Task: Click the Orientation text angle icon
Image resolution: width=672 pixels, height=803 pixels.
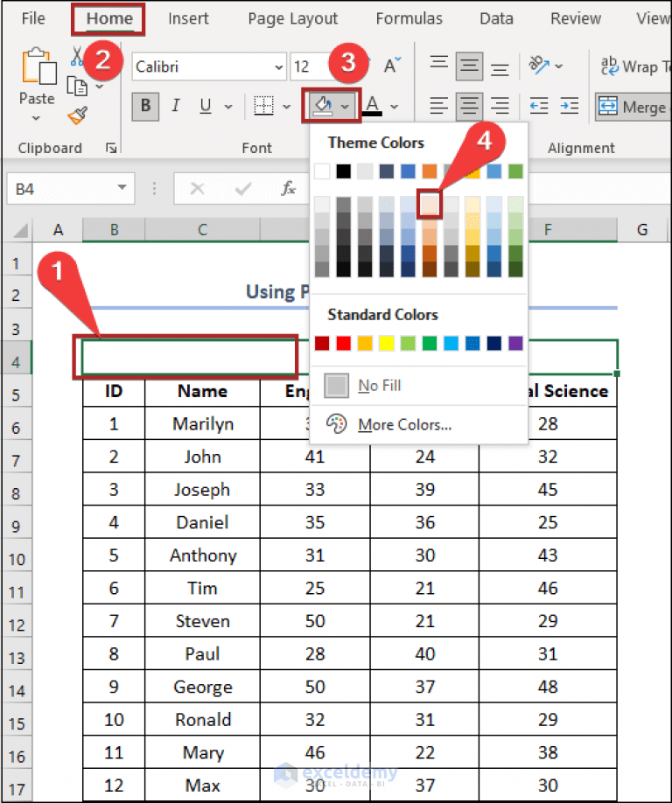Action: [538, 65]
